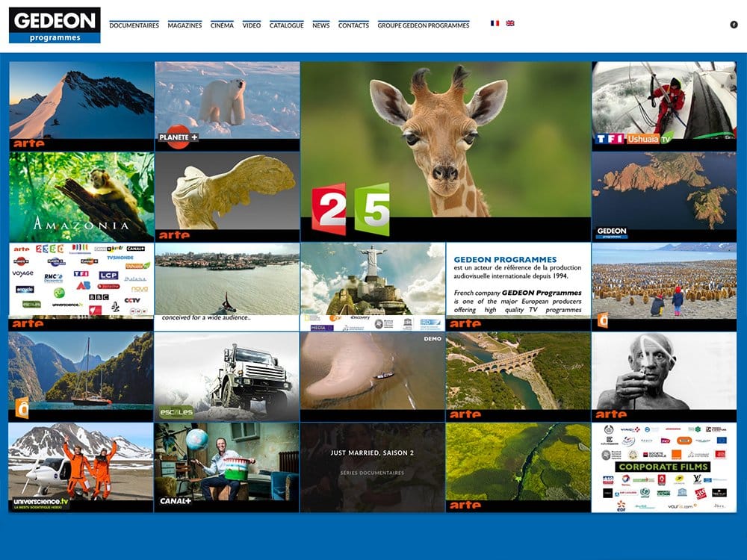Open the Facebook icon link
The width and height of the screenshot is (747, 560).
point(734,25)
